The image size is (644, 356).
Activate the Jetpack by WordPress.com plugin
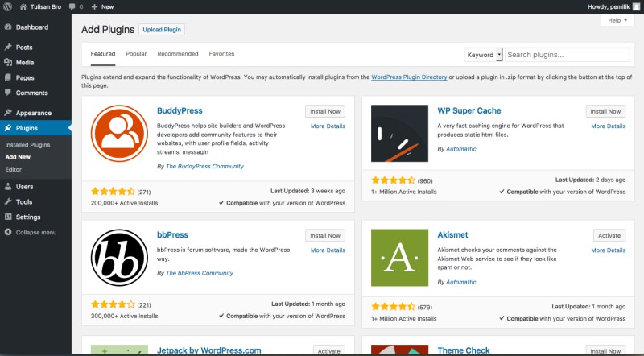(x=329, y=350)
